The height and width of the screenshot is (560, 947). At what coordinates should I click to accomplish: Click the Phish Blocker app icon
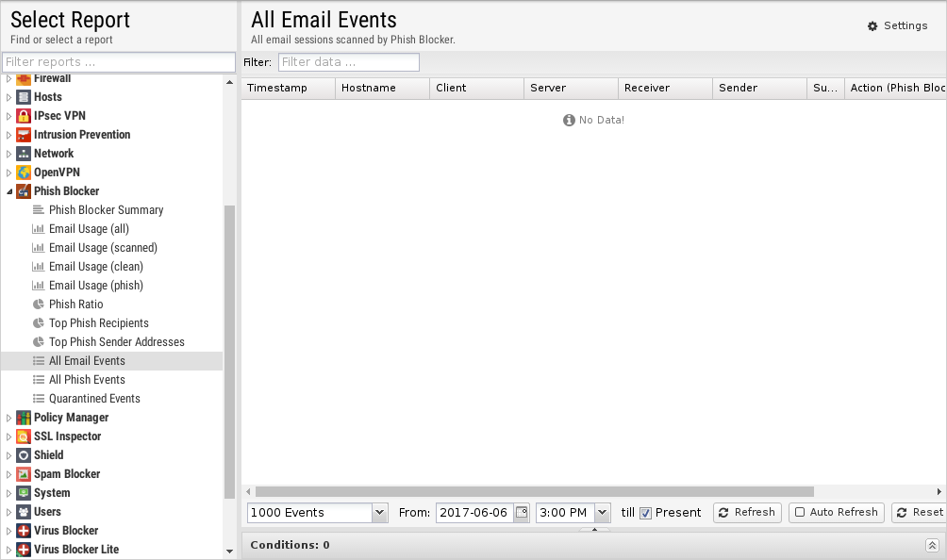click(x=23, y=191)
